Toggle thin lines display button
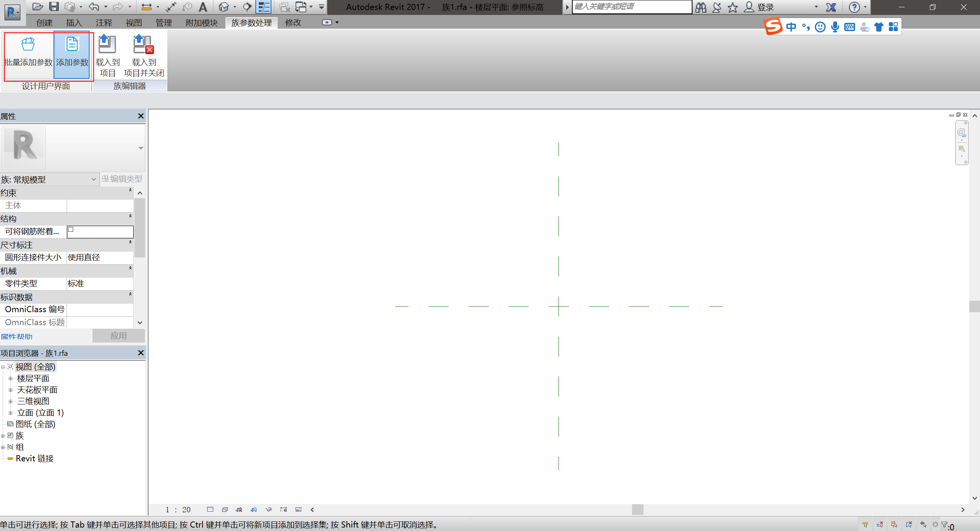Viewport: 980px width, 531px height. pos(264,7)
